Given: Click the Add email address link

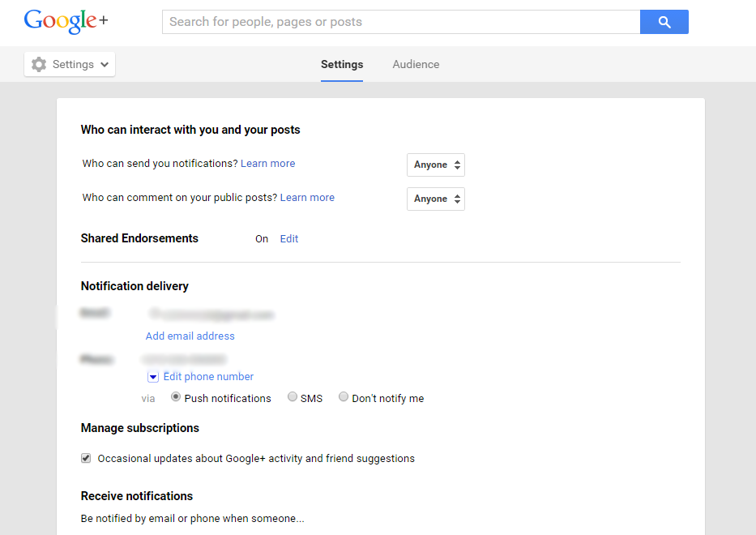Looking at the screenshot, I should (190, 336).
